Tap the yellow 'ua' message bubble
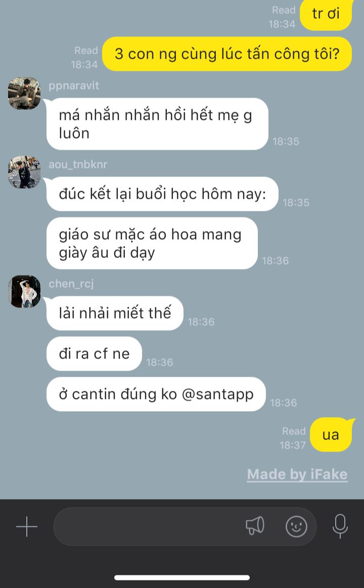 pyautogui.click(x=331, y=435)
